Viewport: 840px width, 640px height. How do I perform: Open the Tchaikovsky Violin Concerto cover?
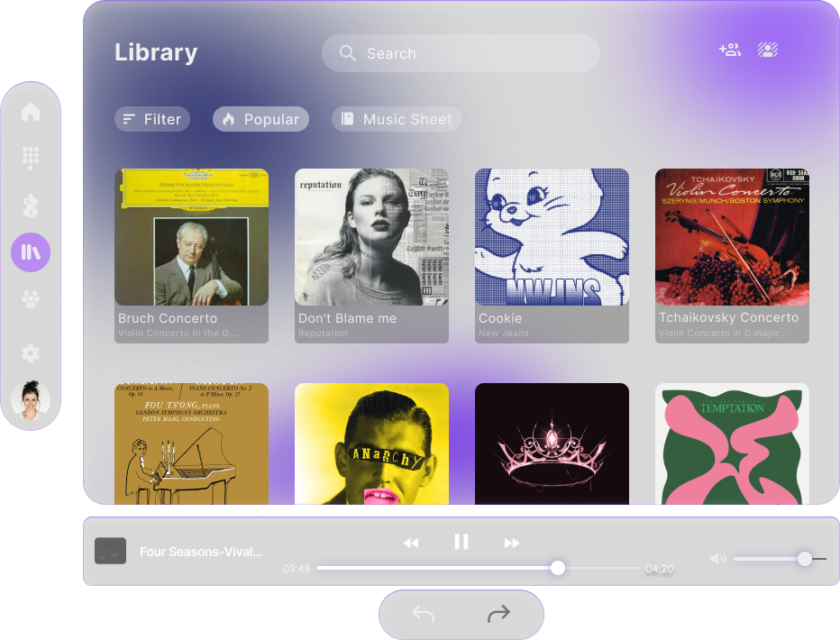click(733, 237)
